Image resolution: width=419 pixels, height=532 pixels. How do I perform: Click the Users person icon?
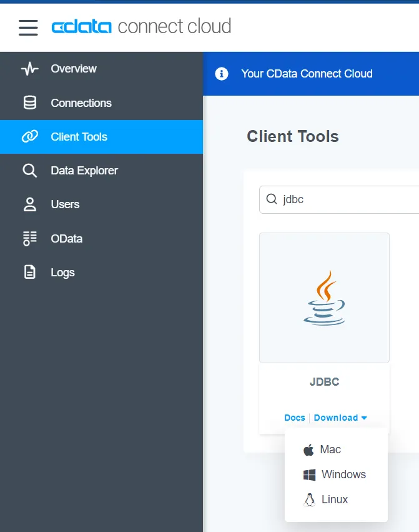coord(30,204)
